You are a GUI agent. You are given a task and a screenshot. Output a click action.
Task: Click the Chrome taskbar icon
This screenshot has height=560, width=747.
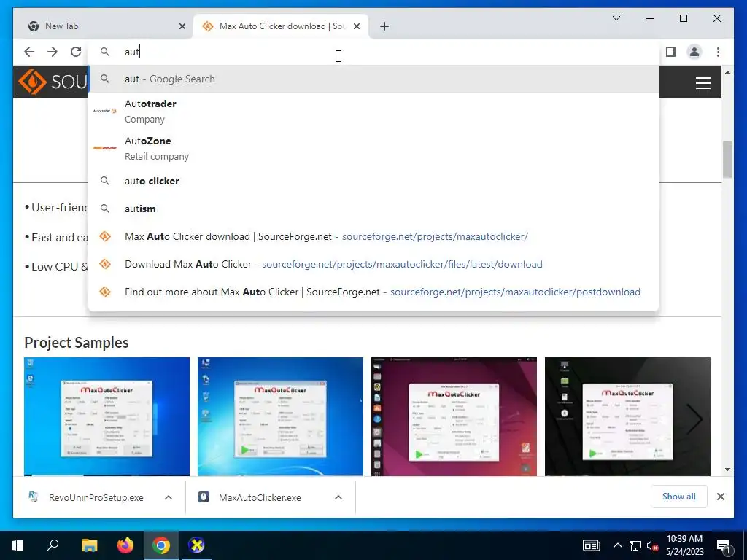(161, 545)
